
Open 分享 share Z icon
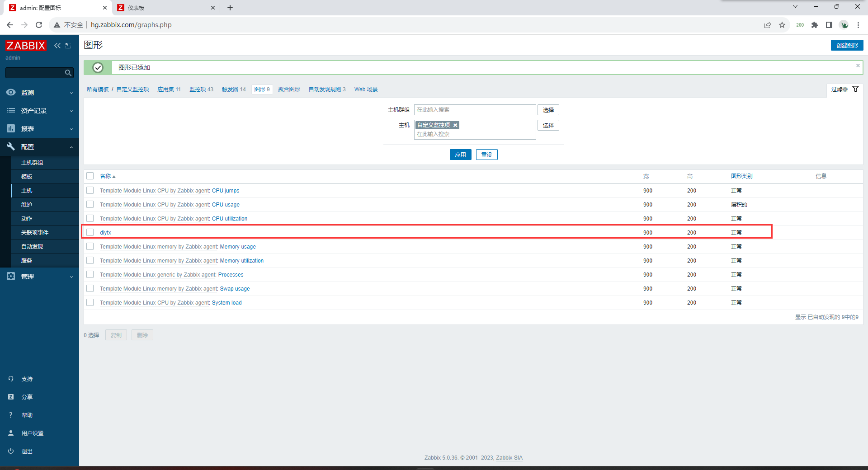tap(11, 397)
